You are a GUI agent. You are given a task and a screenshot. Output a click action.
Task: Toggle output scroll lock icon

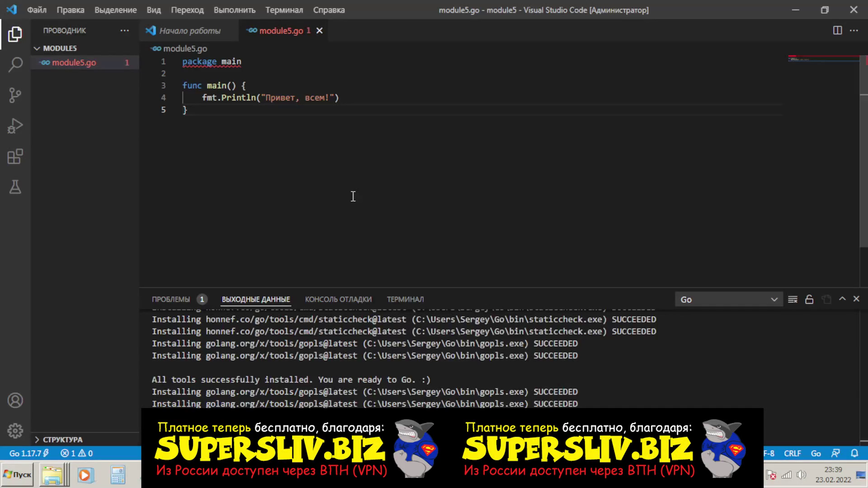coord(809,299)
